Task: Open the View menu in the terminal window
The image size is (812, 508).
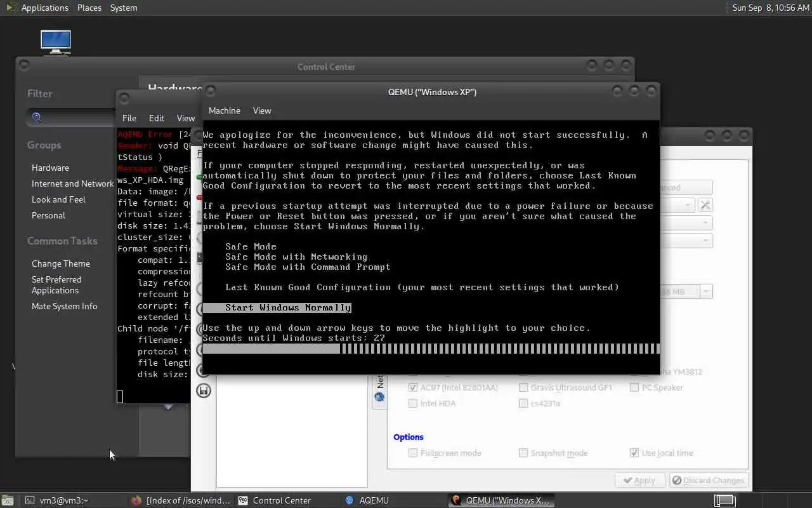Action: 186,118
